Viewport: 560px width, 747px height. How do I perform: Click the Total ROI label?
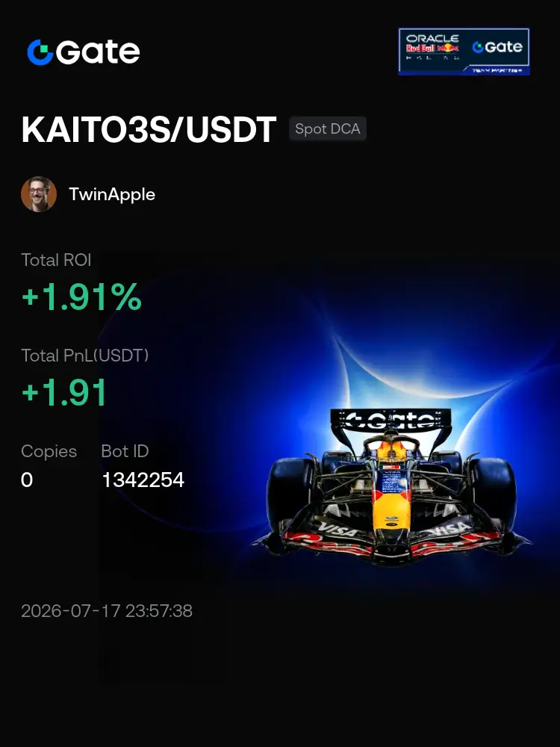pos(56,260)
